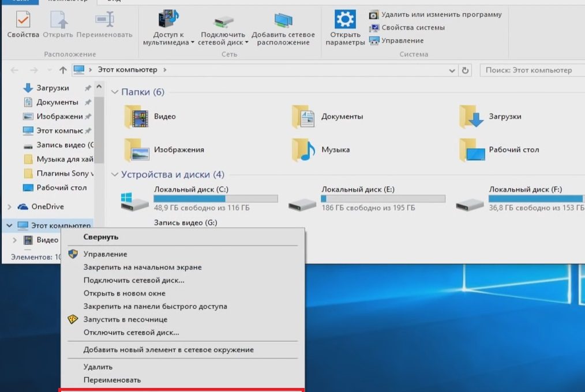Screen dimensions: 585x392
Task: Open Открыть параметры gear icon
Action: [345, 20]
